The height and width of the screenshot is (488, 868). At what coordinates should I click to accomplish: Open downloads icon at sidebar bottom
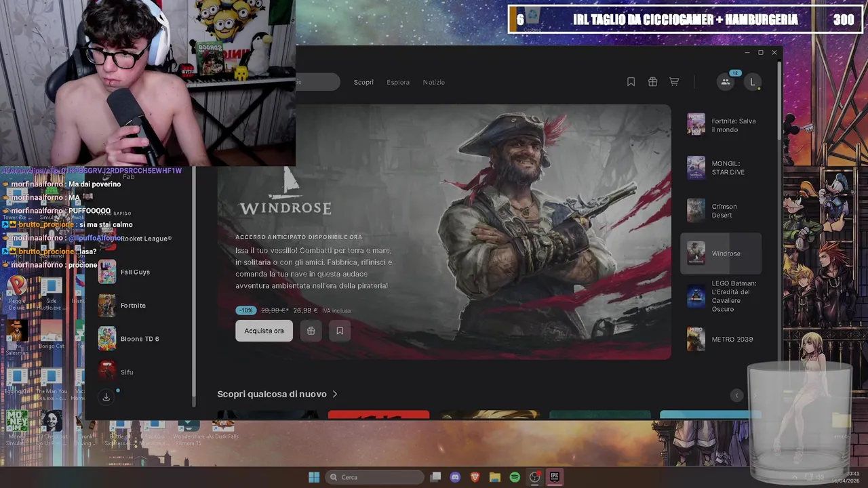(x=106, y=397)
